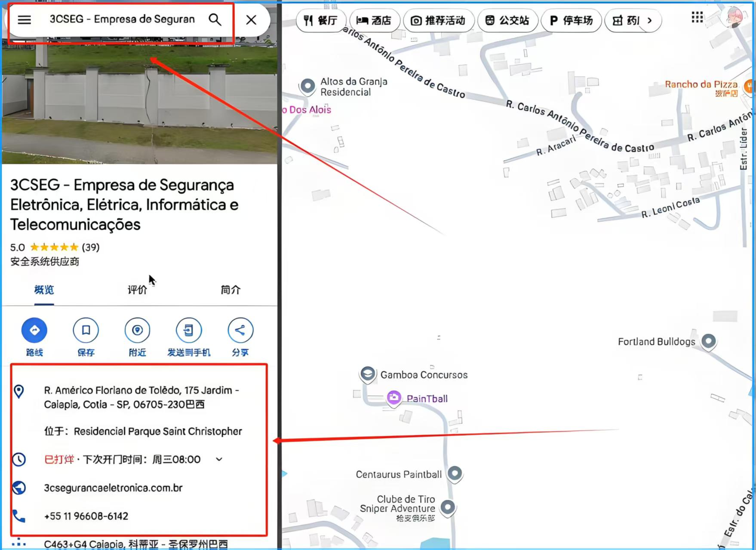
Task: Copy the address R. Américo Floriano de Tolêdo
Action: 142,397
